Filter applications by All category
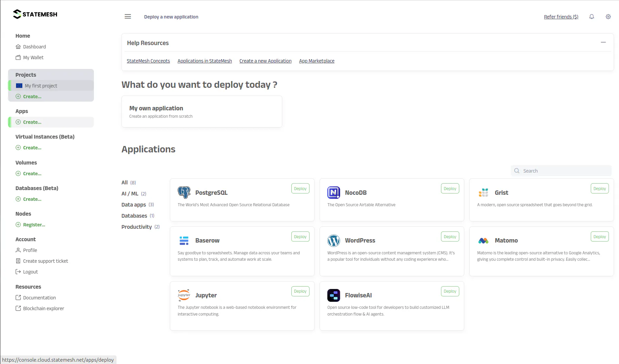Screen dimensions: 619x364 pyautogui.click(x=129, y=182)
